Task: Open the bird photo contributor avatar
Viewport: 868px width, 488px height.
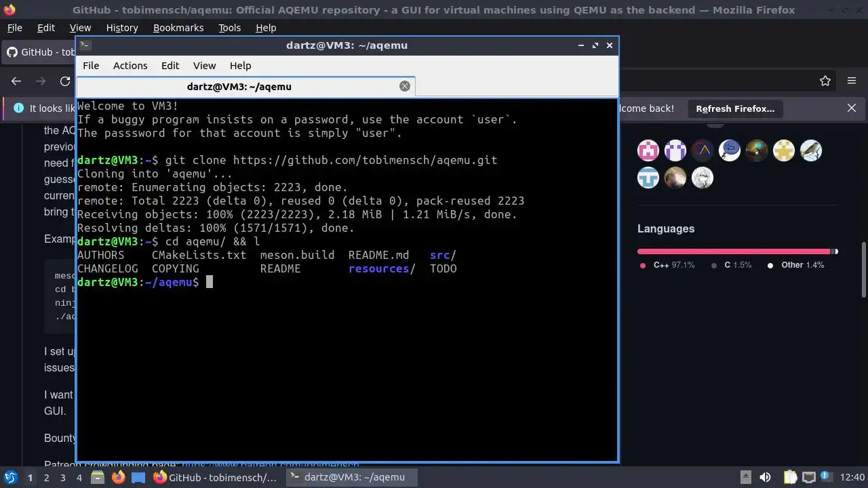Action: 811,150
